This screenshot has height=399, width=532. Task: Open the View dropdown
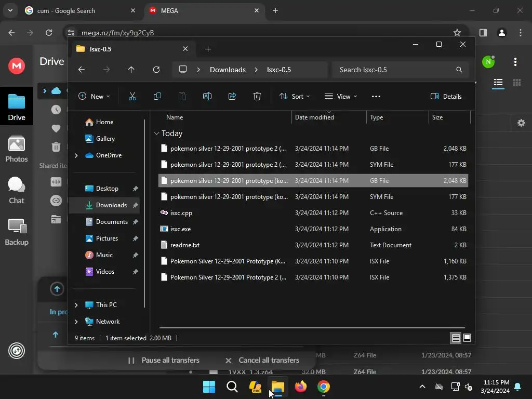pyautogui.click(x=341, y=96)
